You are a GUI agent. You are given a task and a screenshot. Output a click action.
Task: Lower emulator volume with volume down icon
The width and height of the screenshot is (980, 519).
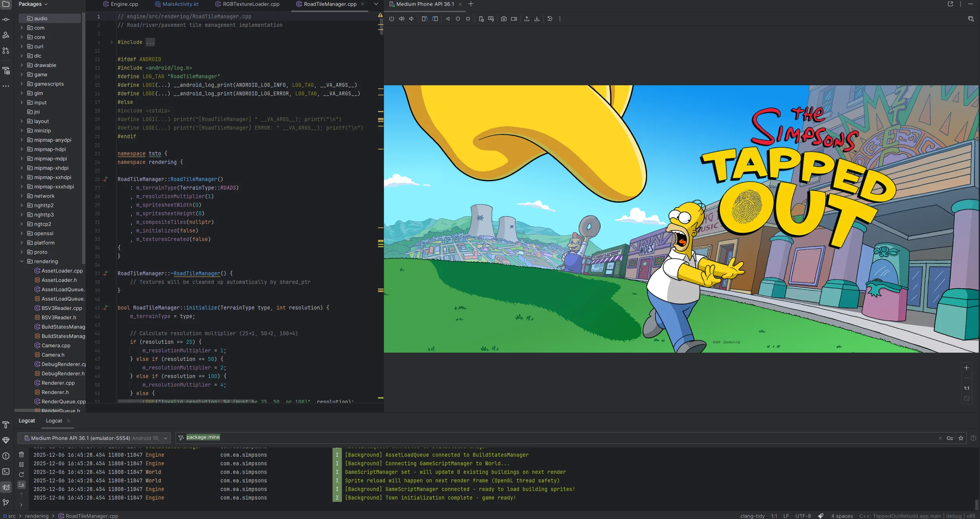point(411,19)
